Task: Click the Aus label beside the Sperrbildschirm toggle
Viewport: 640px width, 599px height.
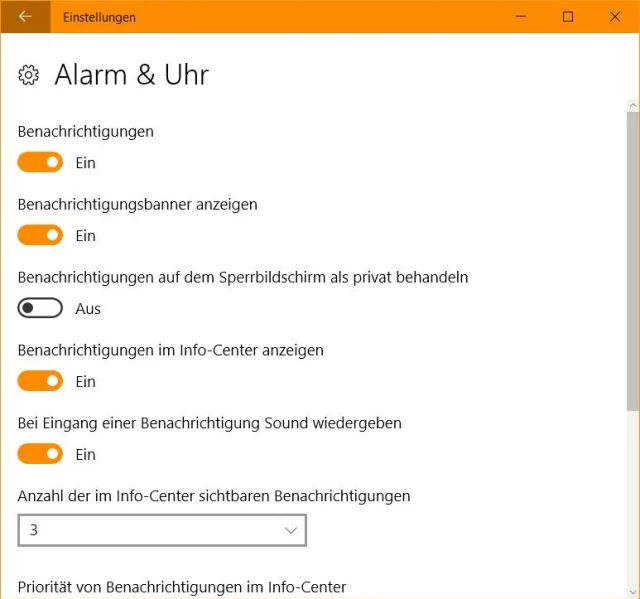Action: [88, 309]
